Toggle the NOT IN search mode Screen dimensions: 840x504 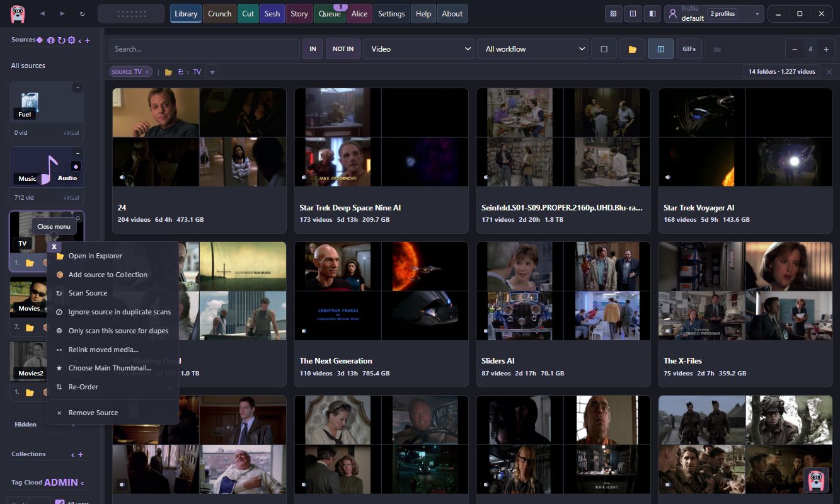[343, 49]
